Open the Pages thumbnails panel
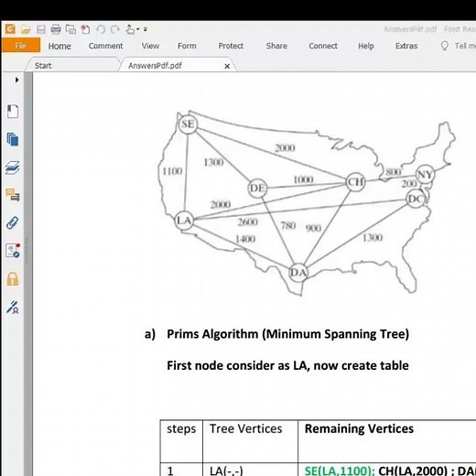The height and width of the screenshot is (476, 476). pyautogui.click(x=13, y=139)
